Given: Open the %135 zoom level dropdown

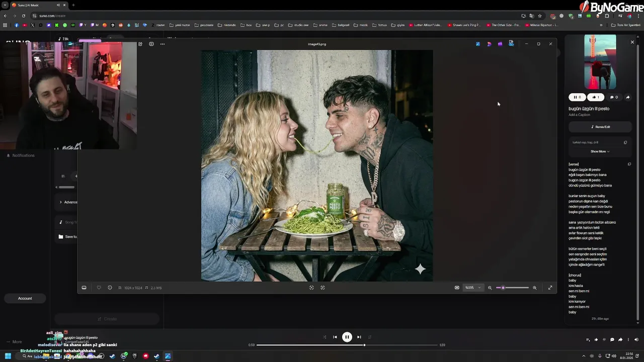Looking at the screenshot, I should pyautogui.click(x=473, y=288).
